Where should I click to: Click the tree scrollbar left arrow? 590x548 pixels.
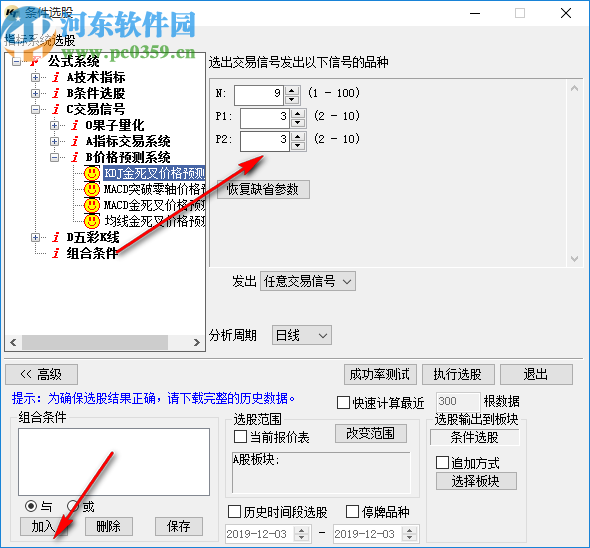click(x=13, y=342)
